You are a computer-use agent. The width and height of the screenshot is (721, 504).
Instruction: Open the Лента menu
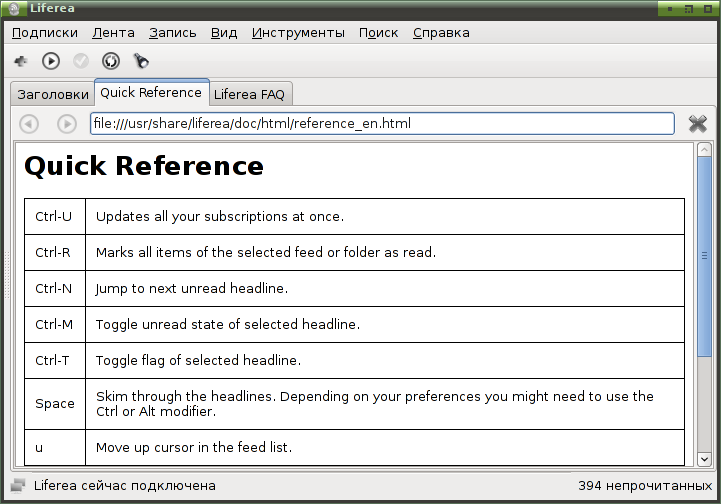[113, 33]
